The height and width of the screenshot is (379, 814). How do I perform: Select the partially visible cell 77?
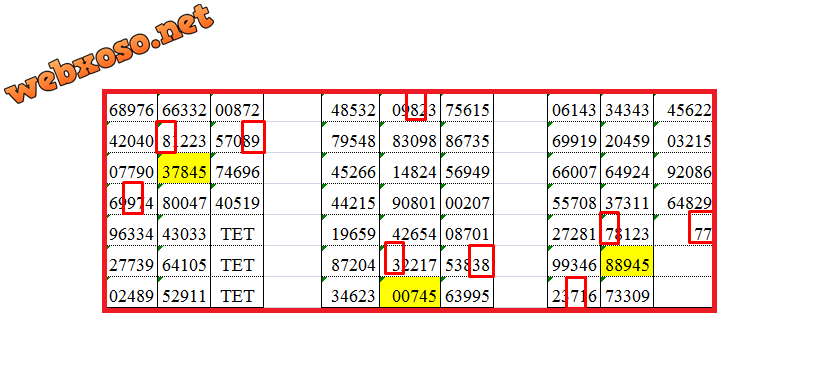click(683, 231)
